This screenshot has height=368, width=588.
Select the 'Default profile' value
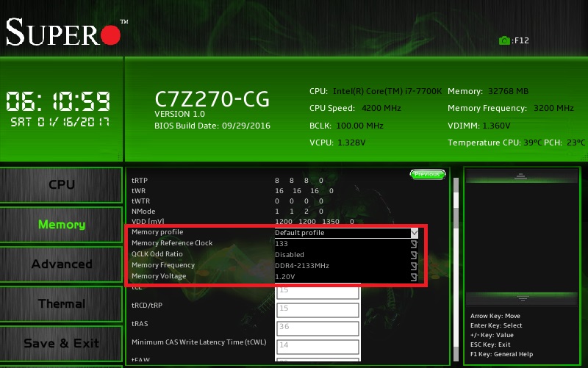pos(300,233)
